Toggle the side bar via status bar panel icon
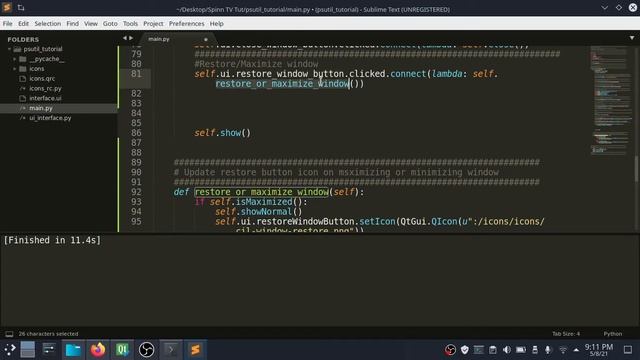The height and width of the screenshot is (360, 640). [9, 334]
